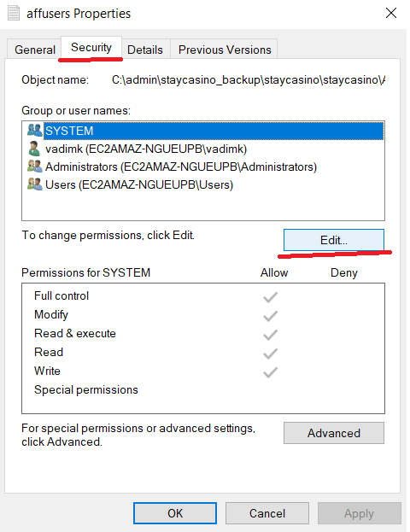Click the file icon in title bar
Screen dimensions: 410x532
14,13
